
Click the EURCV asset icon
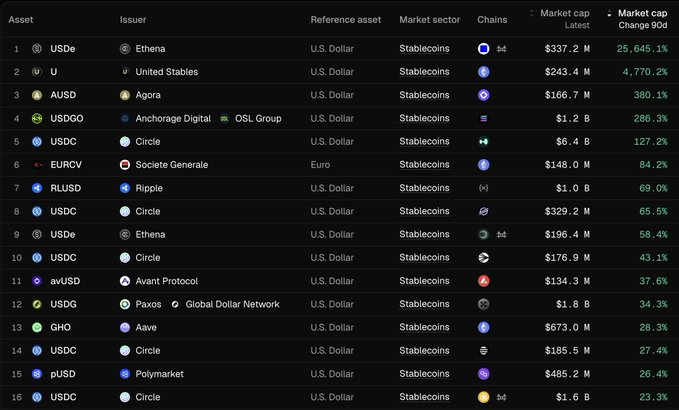click(x=37, y=165)
